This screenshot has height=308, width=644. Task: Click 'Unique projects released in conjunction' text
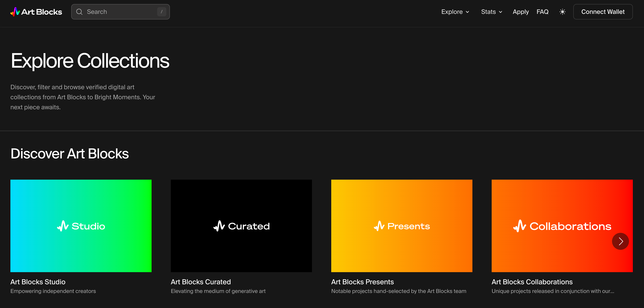(x=553, y=291)
